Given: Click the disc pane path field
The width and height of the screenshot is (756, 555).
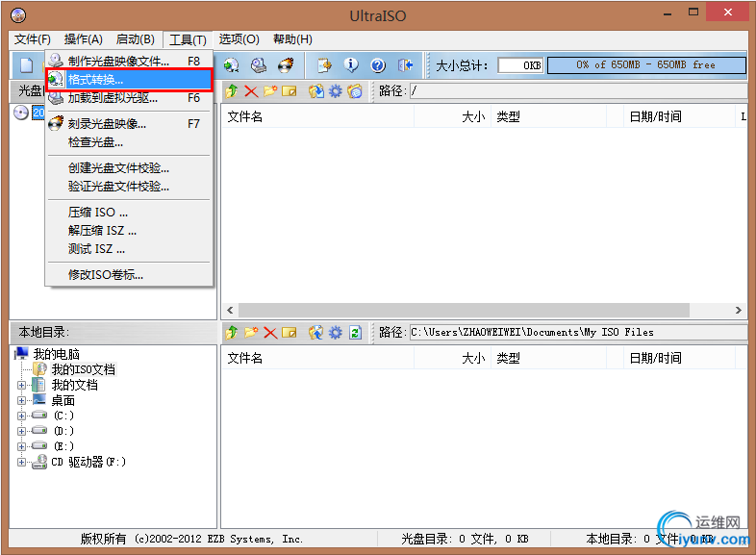Looking at the screenshot, I should tap(578, 90).
